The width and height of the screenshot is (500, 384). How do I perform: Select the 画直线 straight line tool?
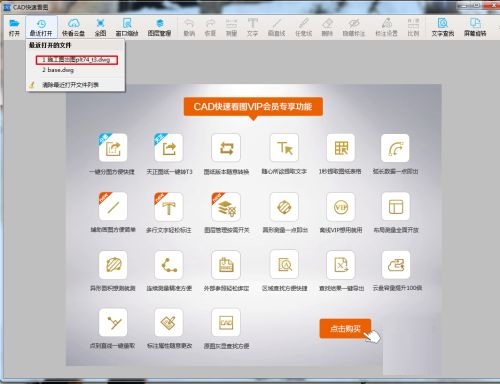tap(277, 23)
